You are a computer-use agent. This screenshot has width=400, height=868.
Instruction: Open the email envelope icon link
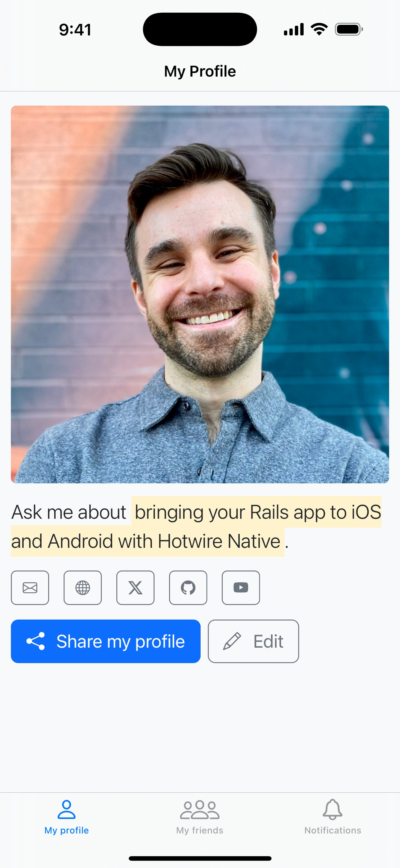[30, 588]
